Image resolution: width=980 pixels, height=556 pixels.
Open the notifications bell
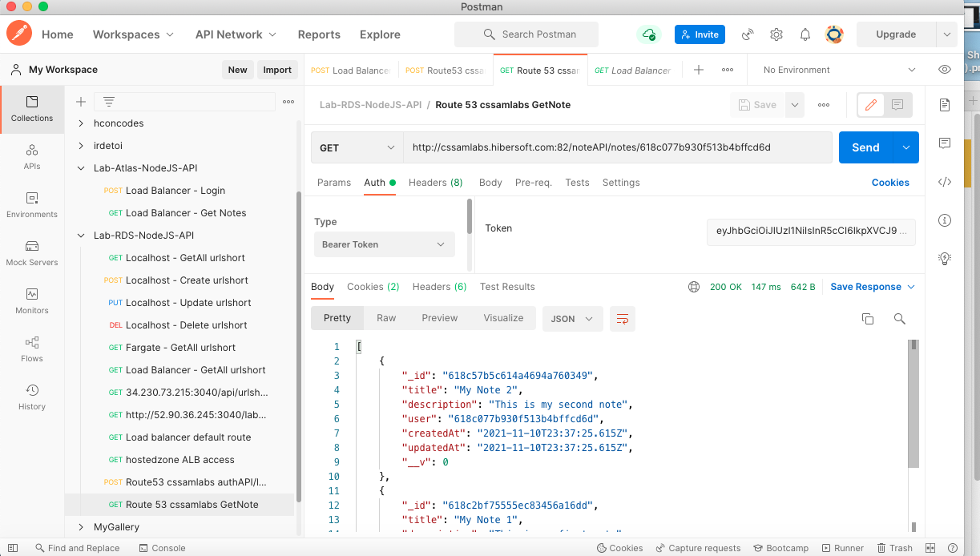[805, 34]
